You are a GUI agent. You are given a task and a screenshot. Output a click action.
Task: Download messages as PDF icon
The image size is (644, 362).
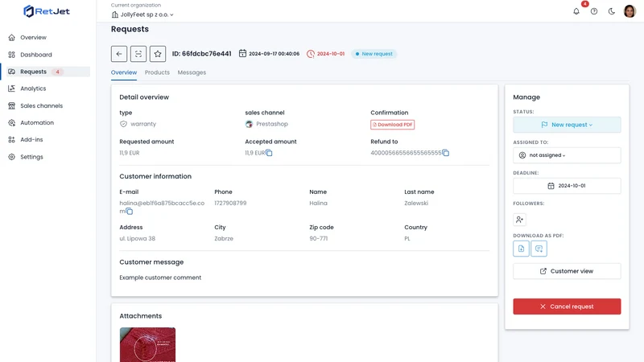(539, 249)
